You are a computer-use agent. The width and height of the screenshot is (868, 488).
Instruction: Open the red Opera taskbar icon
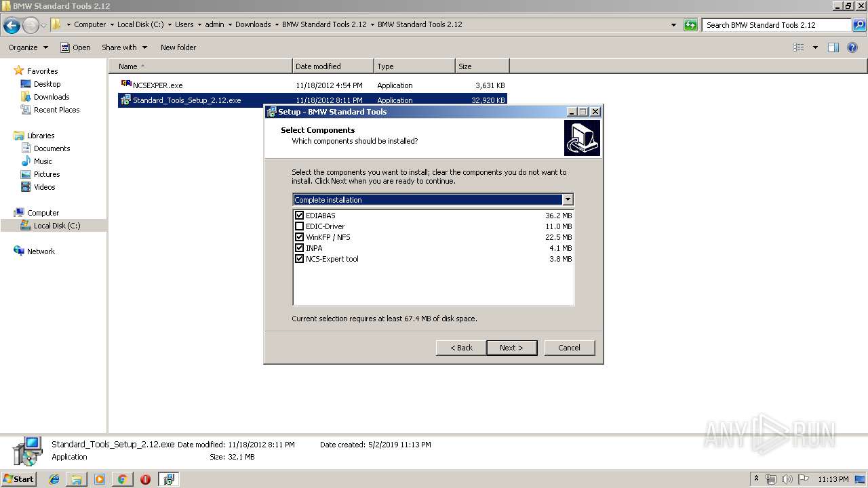(x=145, y=479)
